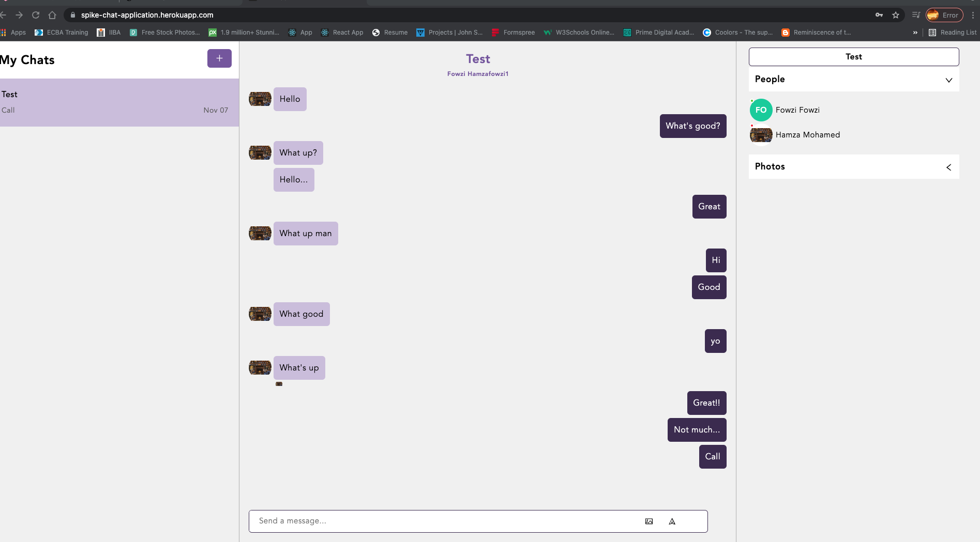This screenshot has height=542, width=980.
Task: Show hidden bookmarks with the double chevron
Action: (915, 33)
